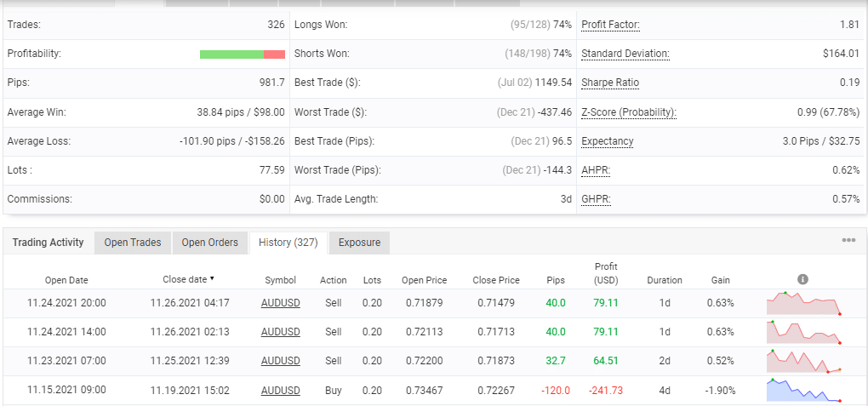The image size is (868, 406).
Task: Click the Z-Score (Probability) label
Action: tap(628, 112)
